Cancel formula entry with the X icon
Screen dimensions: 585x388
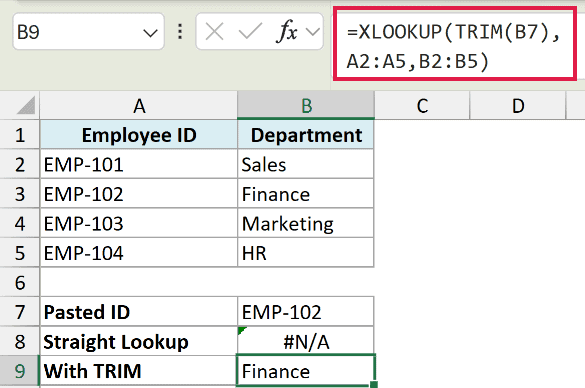[215, 32]
